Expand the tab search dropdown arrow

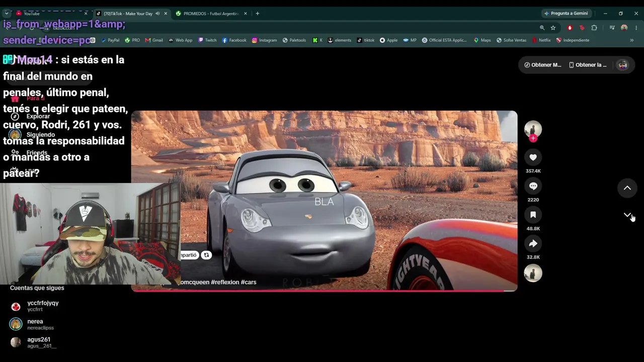point(7,14)
